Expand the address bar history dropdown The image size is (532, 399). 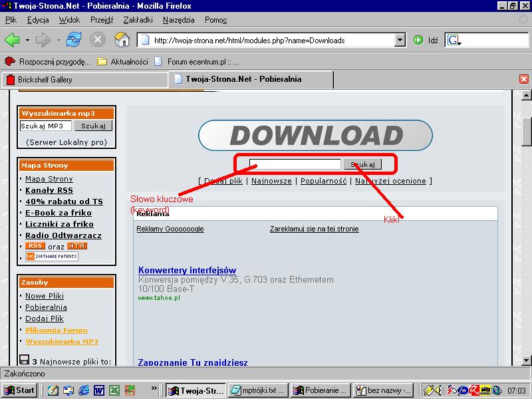click(x=400, y=41)
